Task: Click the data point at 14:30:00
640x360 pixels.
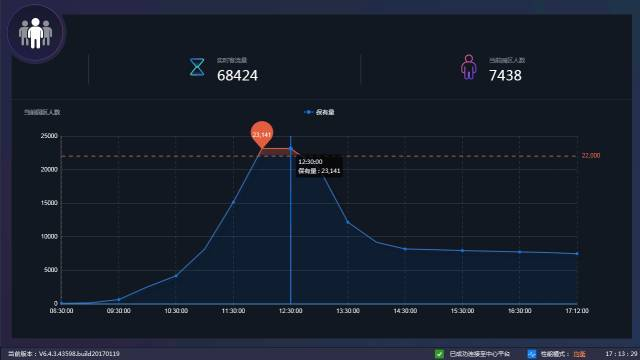Action: point(405,249)
